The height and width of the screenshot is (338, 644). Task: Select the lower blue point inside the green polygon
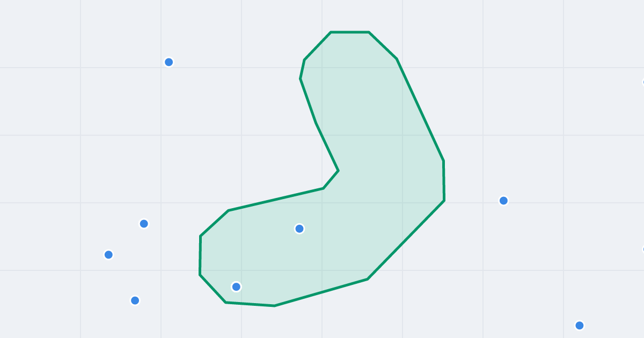click(236, 286)
